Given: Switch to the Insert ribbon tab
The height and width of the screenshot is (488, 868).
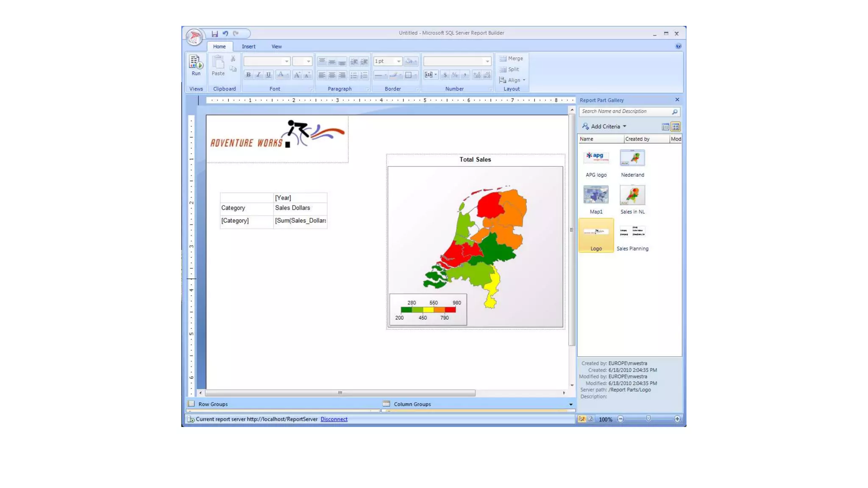Looking at the screenshot, I should click(248, 47).
